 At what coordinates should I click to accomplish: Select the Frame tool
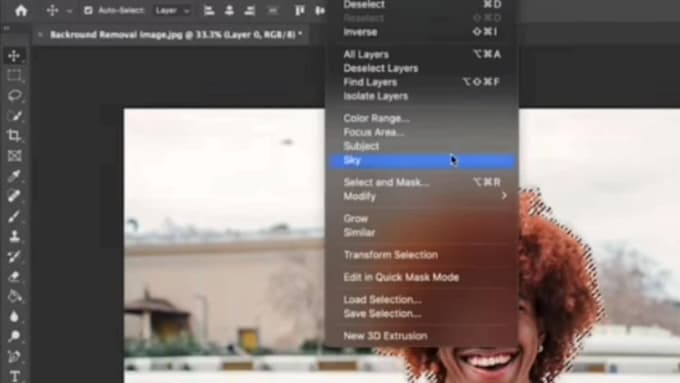click(14, 155)
